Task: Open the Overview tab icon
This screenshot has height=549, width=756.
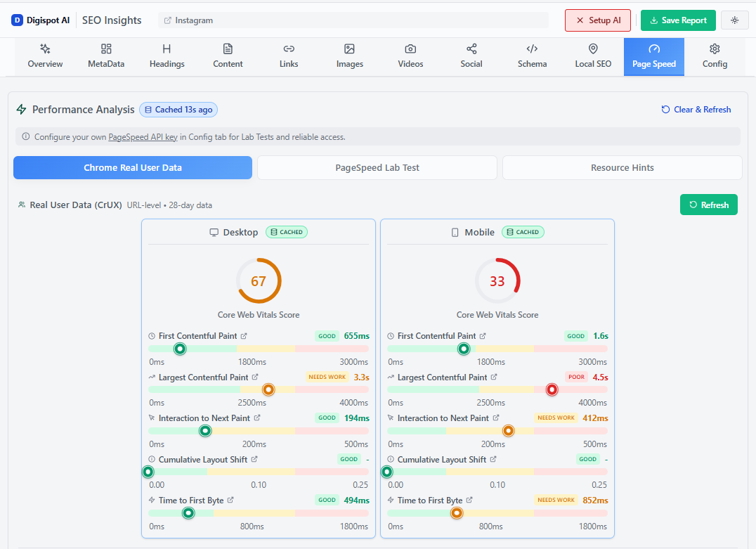Action: click(x=44, y=49)
